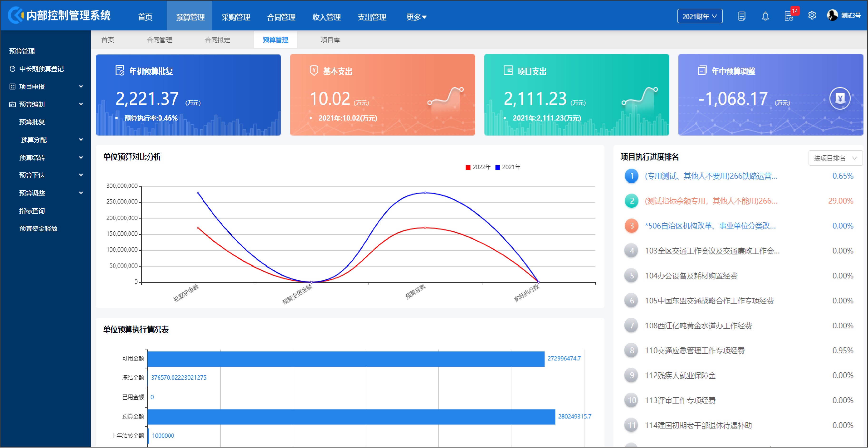Click the round yen badge on 年中预算调整 card

[x=840, y=98]
